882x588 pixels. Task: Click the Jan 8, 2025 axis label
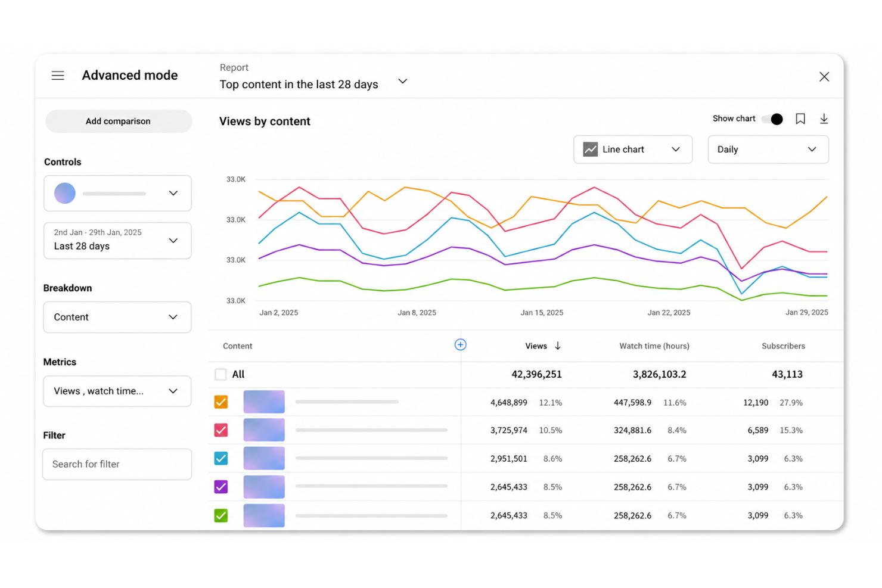(x=417, y=313)
